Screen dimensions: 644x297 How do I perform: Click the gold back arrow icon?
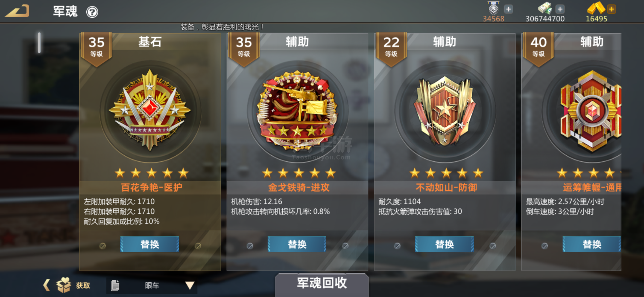[x=17, y=11]
